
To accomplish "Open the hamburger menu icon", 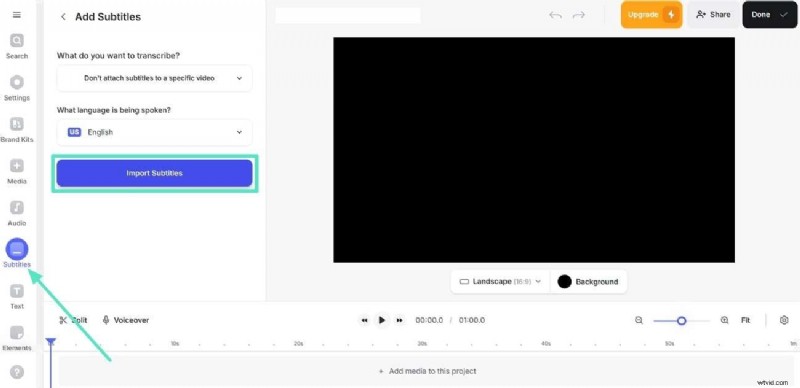I will click(17, 15).
